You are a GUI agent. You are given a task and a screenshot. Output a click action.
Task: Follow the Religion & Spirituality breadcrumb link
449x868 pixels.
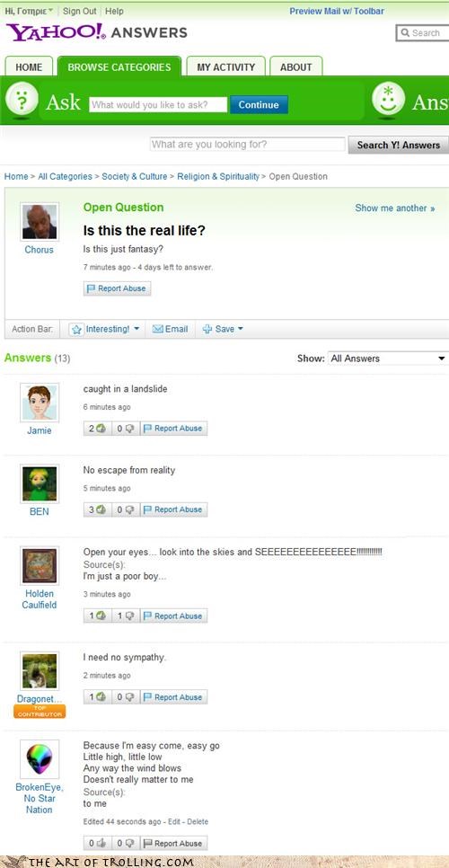pos(218,177)
